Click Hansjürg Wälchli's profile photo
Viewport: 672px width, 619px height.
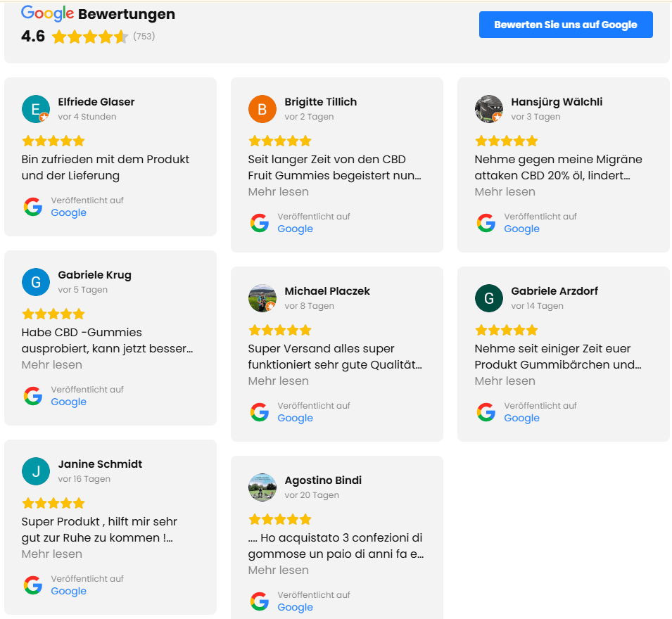488,109
